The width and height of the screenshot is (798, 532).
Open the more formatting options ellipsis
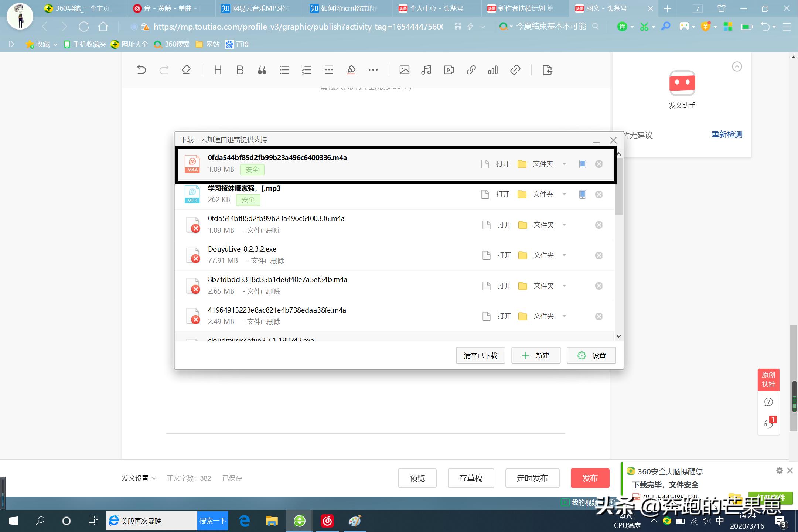tap(373, 70)
